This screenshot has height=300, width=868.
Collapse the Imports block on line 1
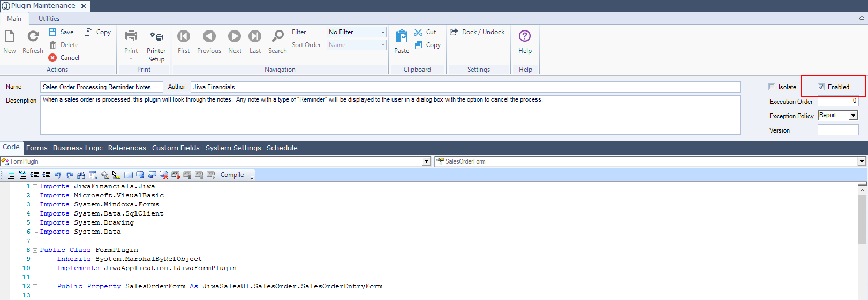(x=35, y=187)
